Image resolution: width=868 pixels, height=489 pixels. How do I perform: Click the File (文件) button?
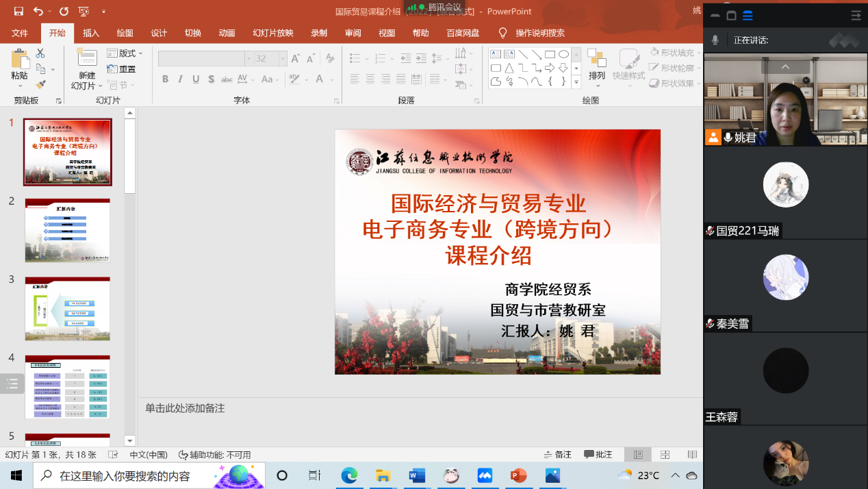coord(20,33)
